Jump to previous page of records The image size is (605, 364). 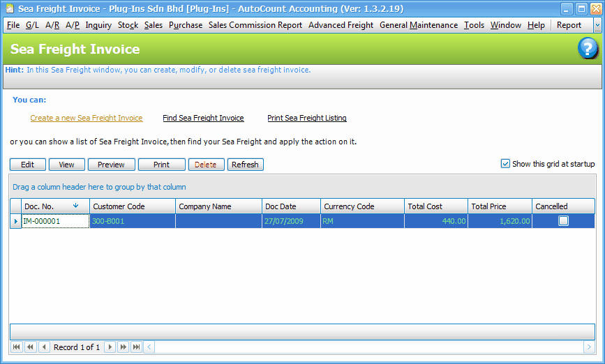click(30, 347)
